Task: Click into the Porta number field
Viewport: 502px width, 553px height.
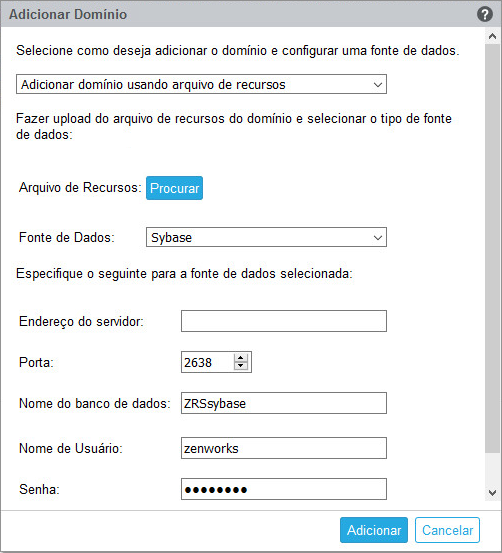Action: [207, 362]
